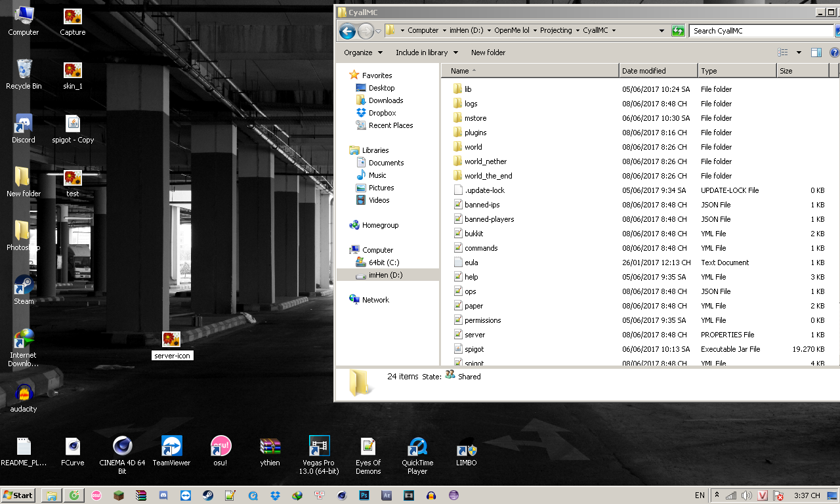Click the New folder button
This screenshot has height=504, width=840.
click(x=488, y=52)
